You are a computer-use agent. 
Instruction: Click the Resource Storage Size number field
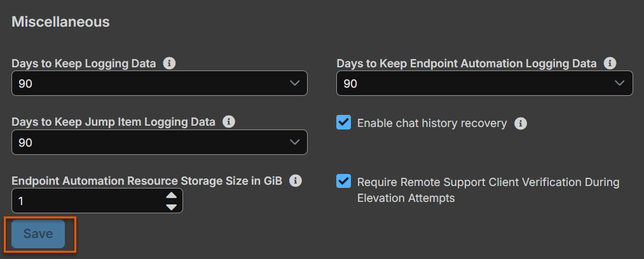(86, 201)
